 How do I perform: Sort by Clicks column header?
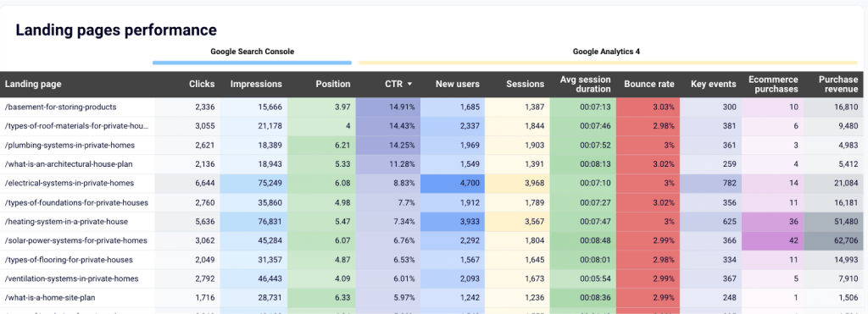[202, 85]
